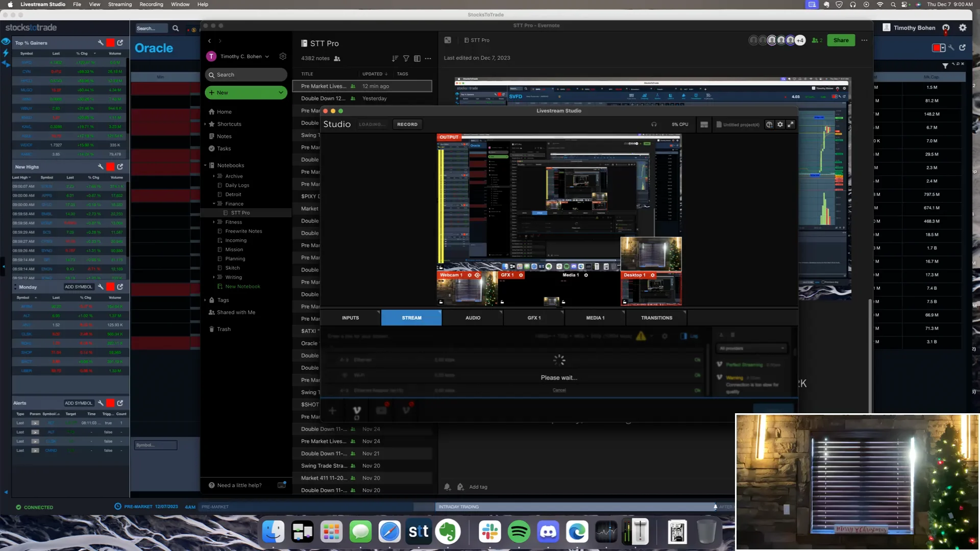
Task: Open the filter icon in Evernote note list
Action: [406, 59]
